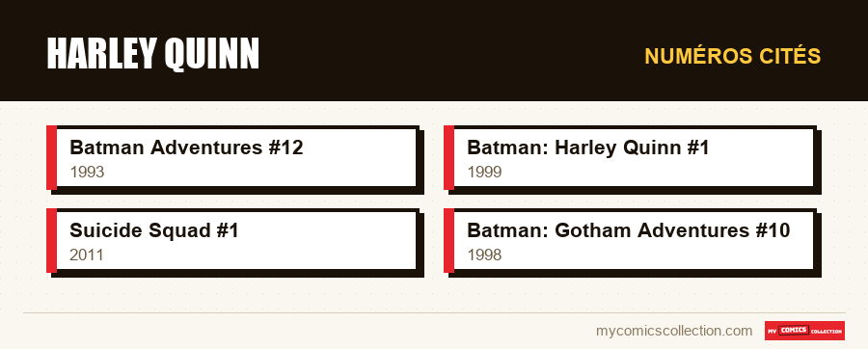Click the year 1999 under Harley Quinn #1

coord(484,172)
